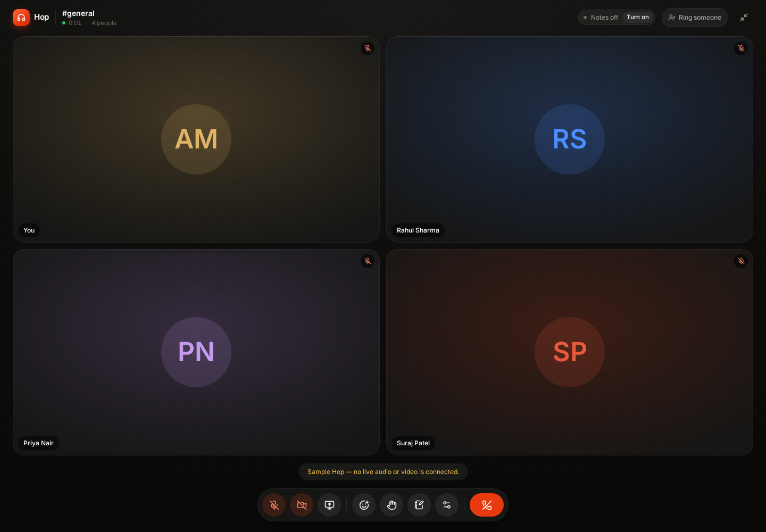
Task: Click the muted mic icon on Suraj Patel's tile
Action: (x=741, y=261)
